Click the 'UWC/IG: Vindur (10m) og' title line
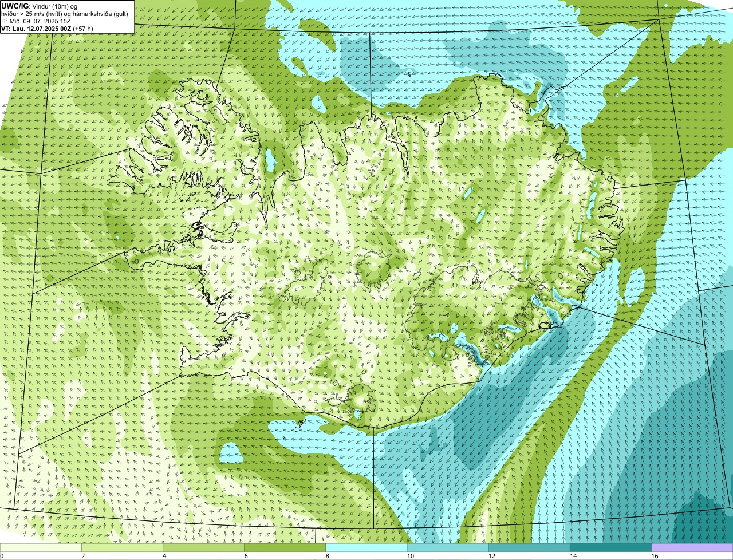733x560 pixels. (40, 6)
